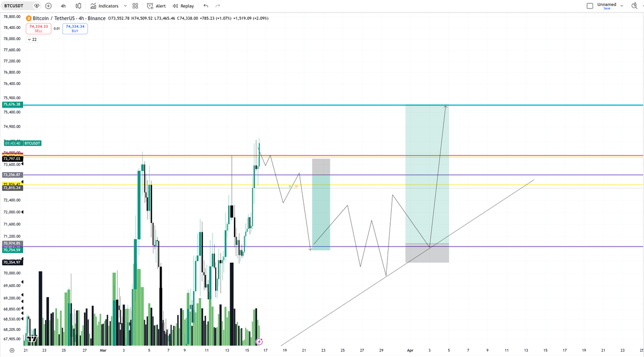Open the Indicators dialog
The width and height of the screenshot is (644, 357).
[105, 6]
